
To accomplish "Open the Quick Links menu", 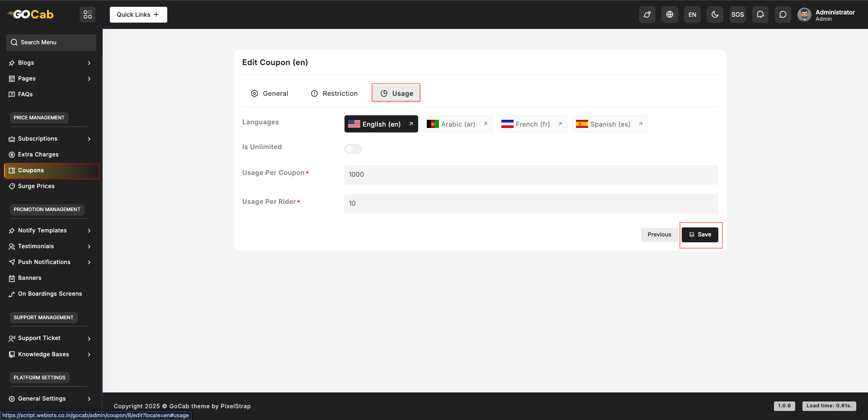I will pyautogui.click(x=138, y=14).
